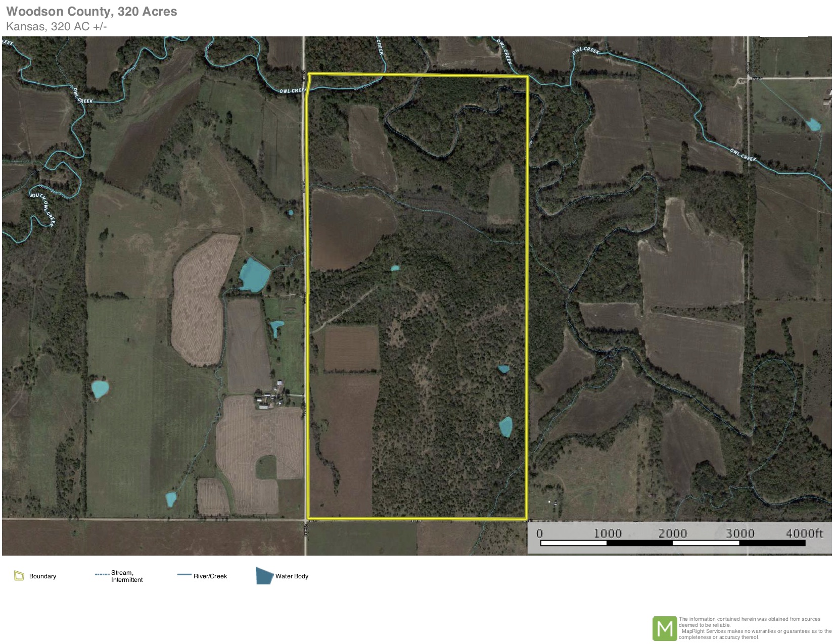This screenshot has height=644, width=834.
Task: Click the Woodson County, 320 Acres title
Action: point(91,12)
